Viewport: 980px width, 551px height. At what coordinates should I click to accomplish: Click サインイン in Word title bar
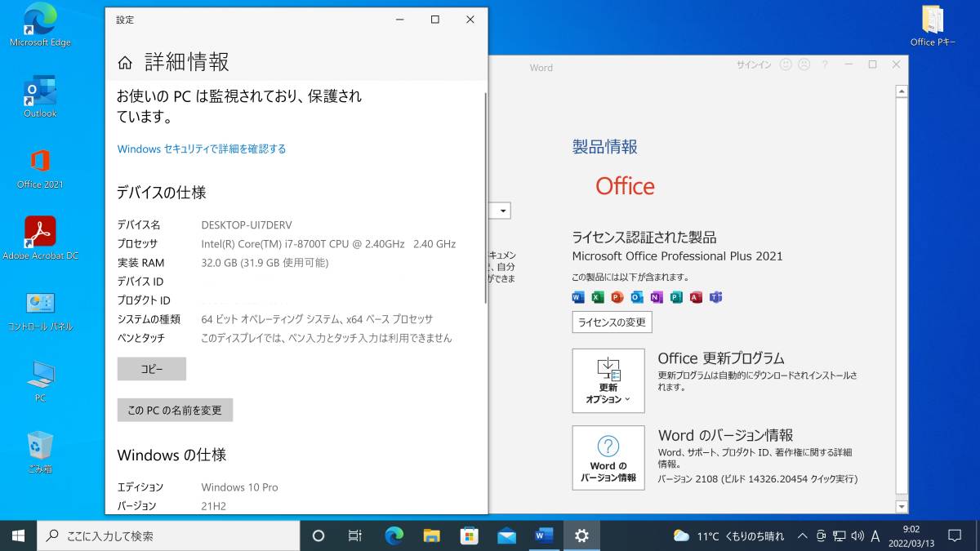pos(754,64)
